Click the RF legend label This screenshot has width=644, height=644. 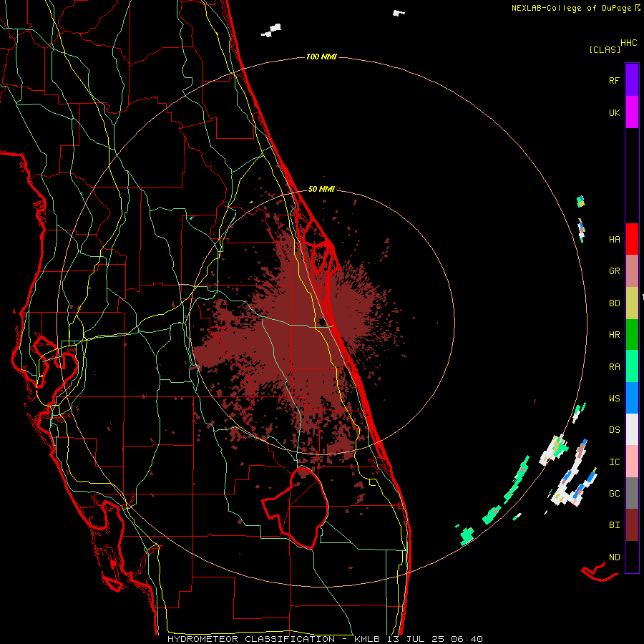click(x=614, y=80)
